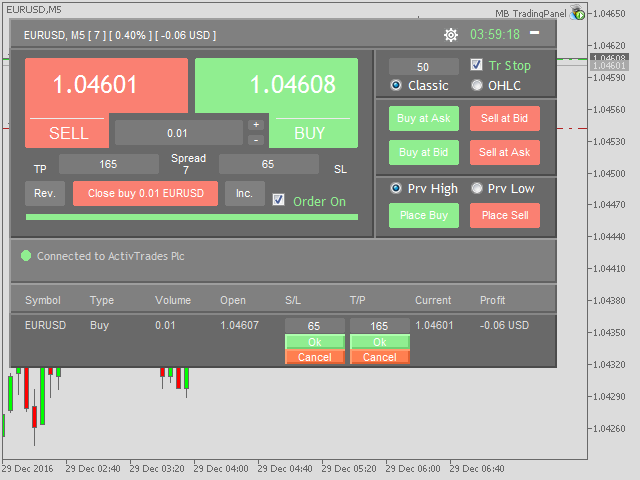640x480 pixels.
Task: Confirm S/L change with Ok button
Action: coord(315,342)
